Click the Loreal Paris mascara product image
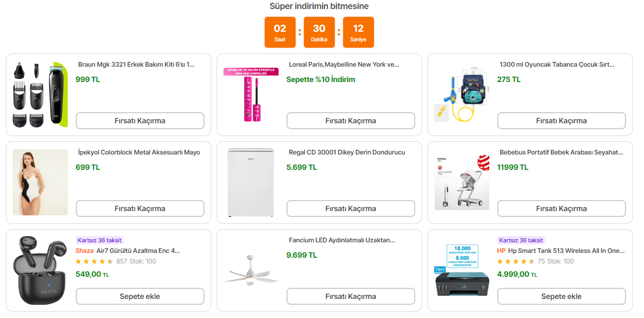Viewport: 644px width, 318px height. click(x=251, y=94)
